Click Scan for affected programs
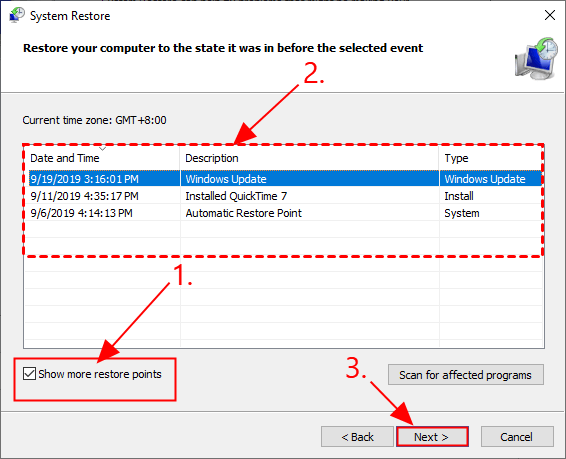Image resolution: width=566 pixels, height=459 pixels. coord(466,375)
